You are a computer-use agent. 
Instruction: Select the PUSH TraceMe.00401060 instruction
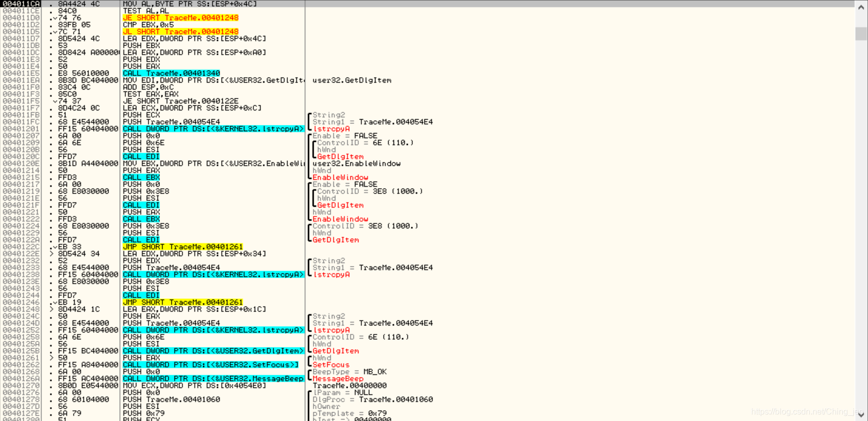tap(171, 399)
